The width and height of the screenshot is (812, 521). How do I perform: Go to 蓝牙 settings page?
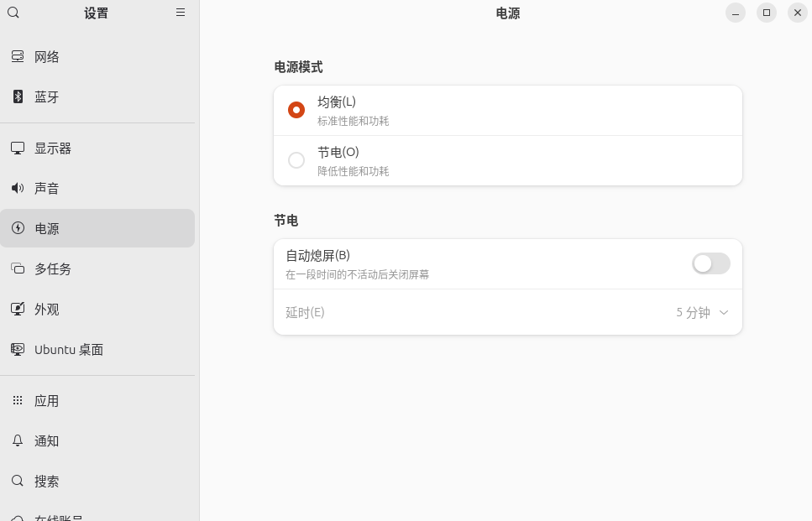(x=97, y=96)
